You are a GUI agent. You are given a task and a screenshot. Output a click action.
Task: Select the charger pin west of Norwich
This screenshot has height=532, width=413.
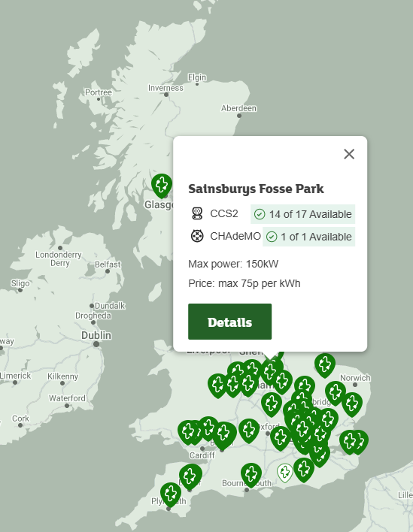pyautogui.click(x=336, y=392)
